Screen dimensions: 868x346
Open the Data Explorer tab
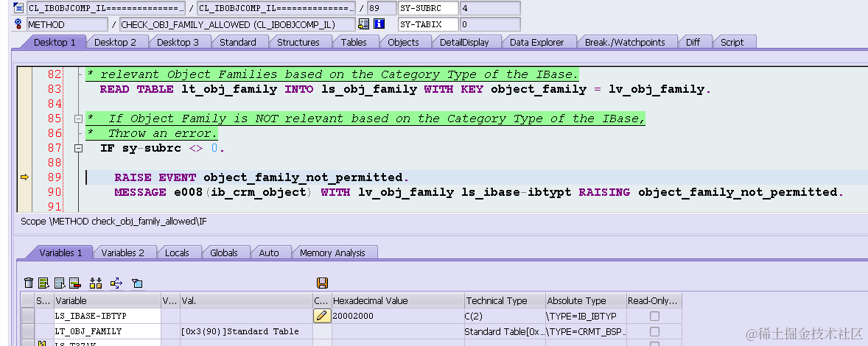pyautogui.click(x=537, y=42)
